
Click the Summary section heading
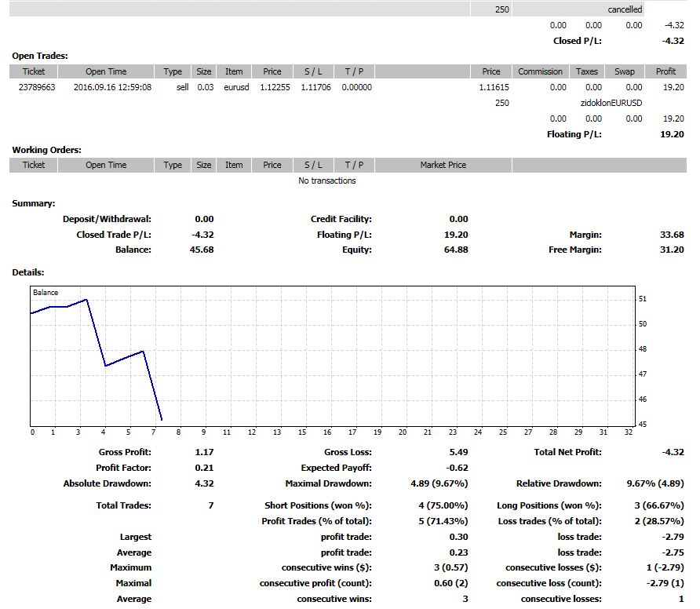[x=33, y=203]
